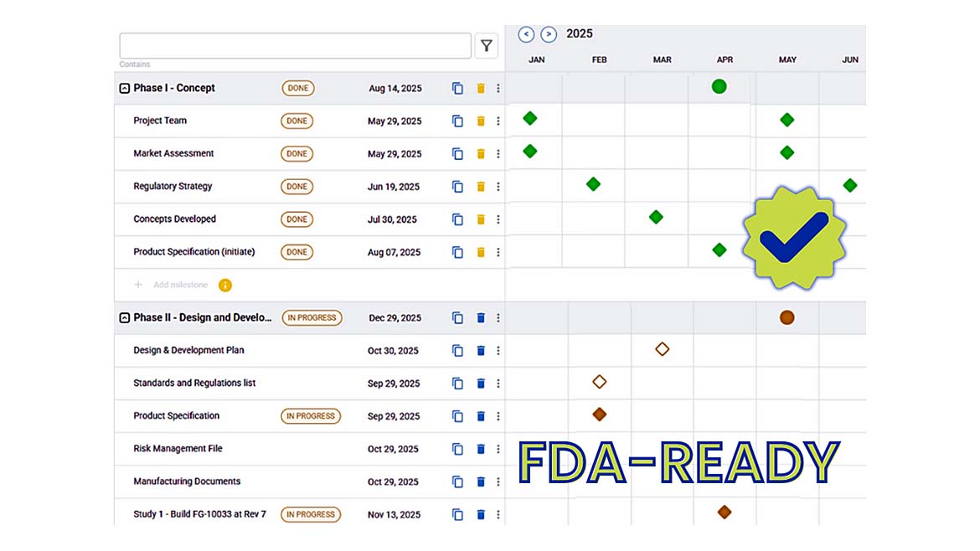Open DONE status of Concepts Developed

coord(297,219)
